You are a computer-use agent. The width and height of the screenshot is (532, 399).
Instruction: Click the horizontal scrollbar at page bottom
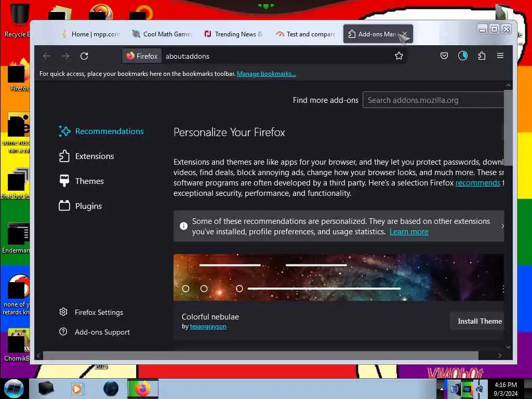tap(261, 355)
